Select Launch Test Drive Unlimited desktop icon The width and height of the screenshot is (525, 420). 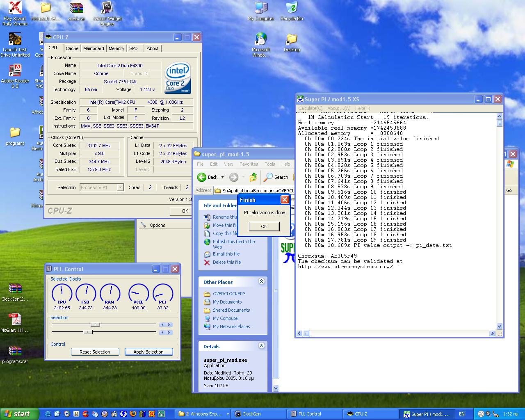point(15,45)
